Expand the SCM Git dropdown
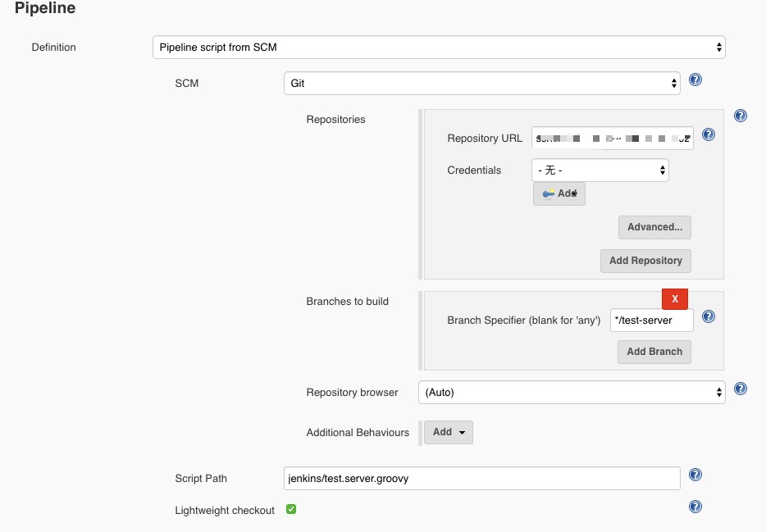Screen dimensions: 766x532 481,83
